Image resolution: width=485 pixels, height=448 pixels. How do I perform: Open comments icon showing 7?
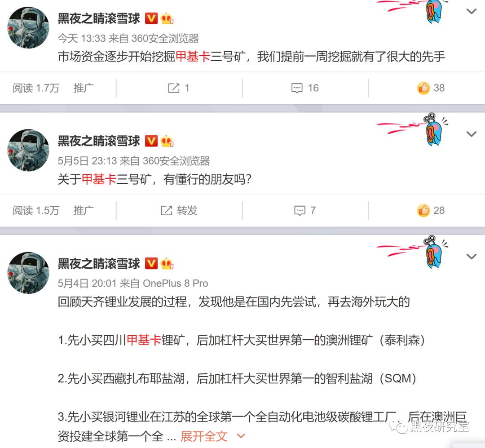300,211
